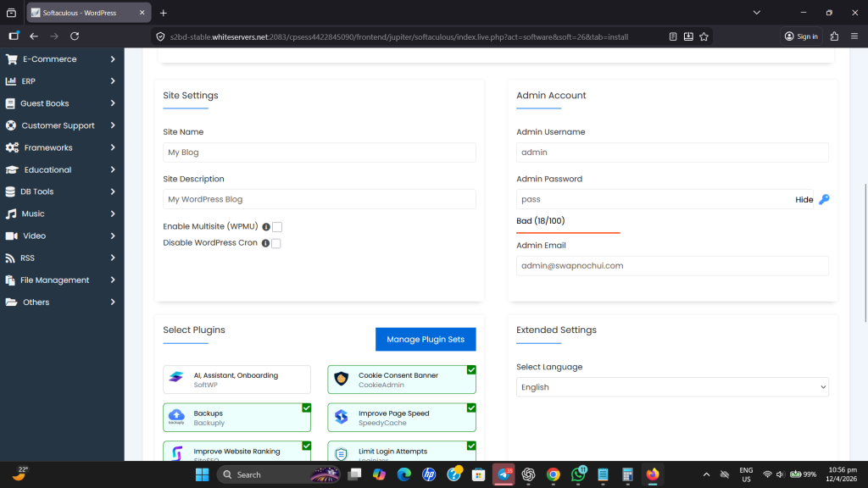The width and height of the screenshot is (868, 488).
Task: Open reader view icon in address bar
Action: pos(673,36)
